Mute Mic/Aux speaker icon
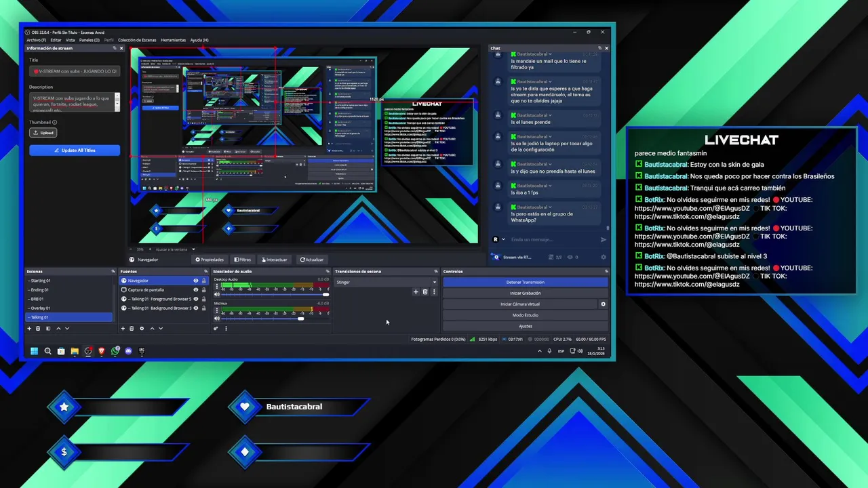Screen dimensions: 868x488 217,319
